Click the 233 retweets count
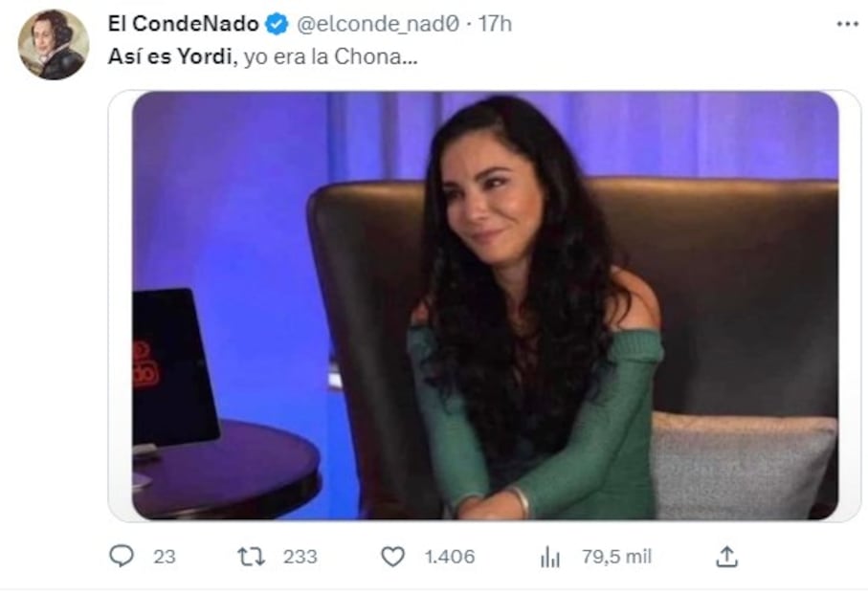Viewport: 868px width, 593px height. coord(300,557)
